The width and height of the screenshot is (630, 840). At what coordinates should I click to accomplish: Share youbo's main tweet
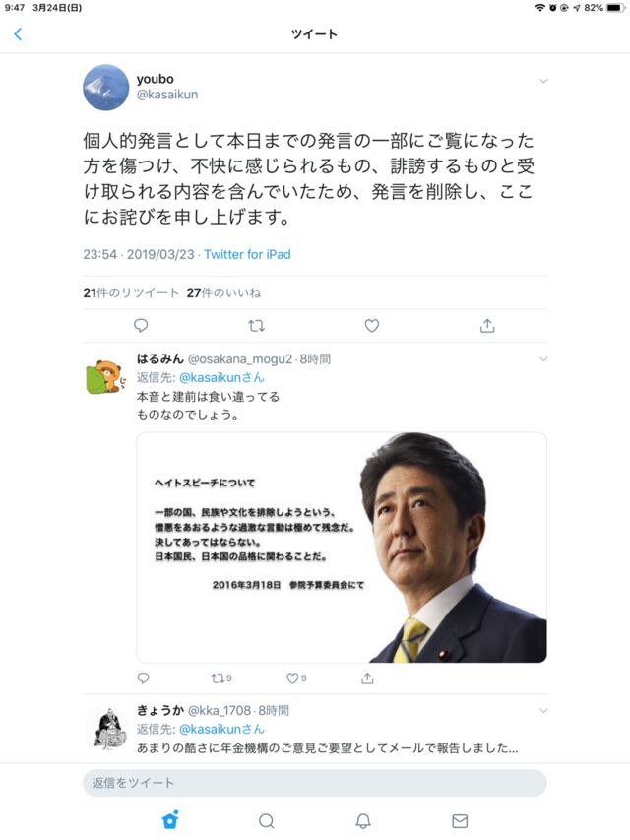487,325
